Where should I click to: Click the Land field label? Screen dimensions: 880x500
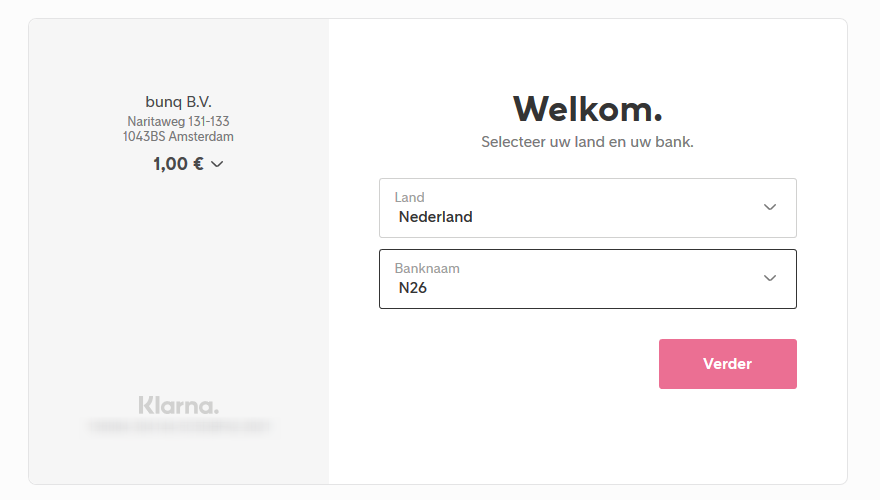point(409,198)
